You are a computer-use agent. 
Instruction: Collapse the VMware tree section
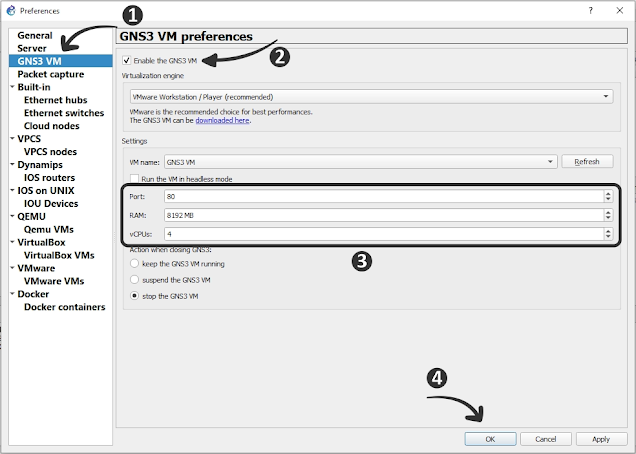click(12, 268)
